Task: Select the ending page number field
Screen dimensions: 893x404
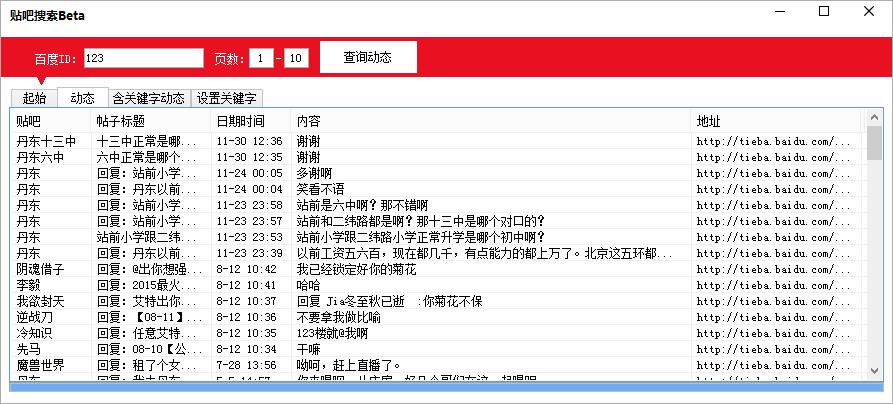Action: (296, 59)
